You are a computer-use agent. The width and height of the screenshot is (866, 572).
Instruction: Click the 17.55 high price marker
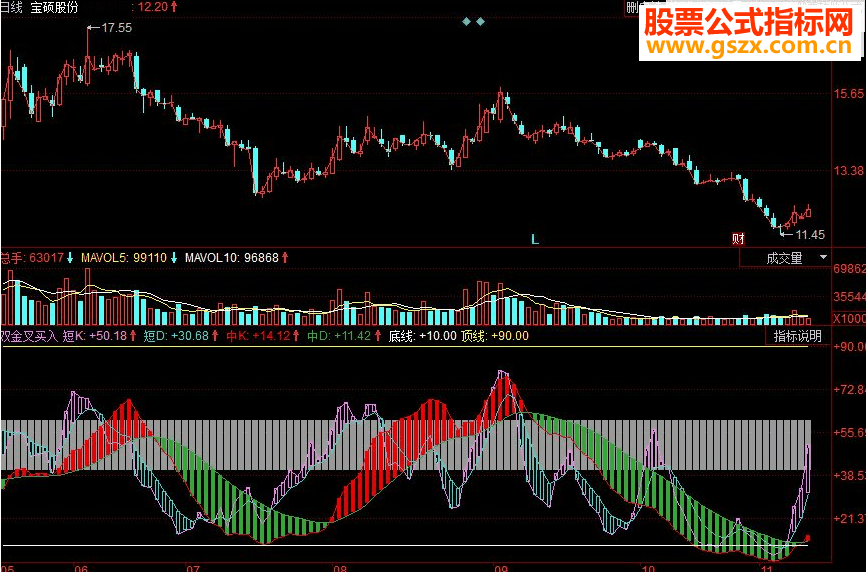point(117,28)
